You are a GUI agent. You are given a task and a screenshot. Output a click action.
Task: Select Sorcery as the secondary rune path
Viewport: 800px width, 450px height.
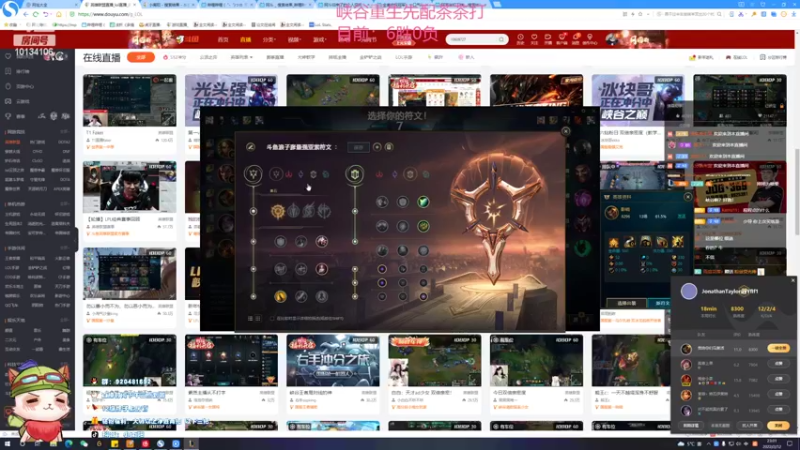[394, 174]
